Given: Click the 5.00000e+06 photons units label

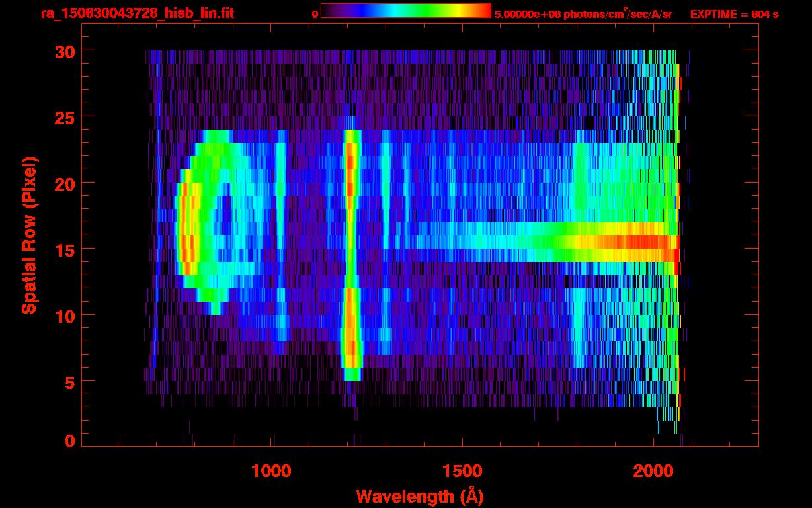Looking at the screenshot, I should [583, 14].
